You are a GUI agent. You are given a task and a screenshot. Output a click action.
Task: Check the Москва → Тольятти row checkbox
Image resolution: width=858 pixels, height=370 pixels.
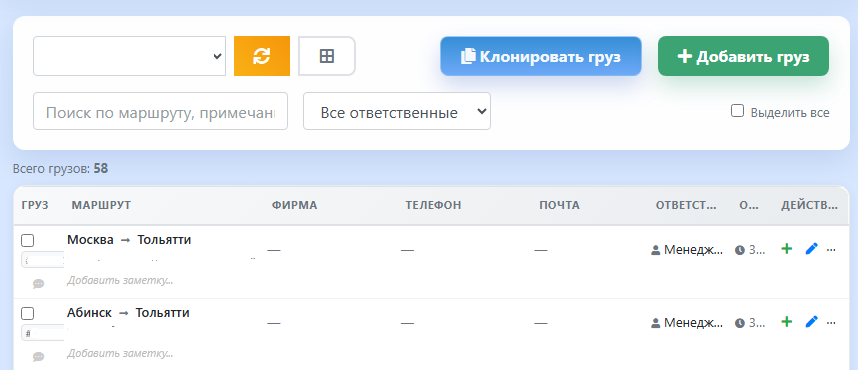coord(27,240)
